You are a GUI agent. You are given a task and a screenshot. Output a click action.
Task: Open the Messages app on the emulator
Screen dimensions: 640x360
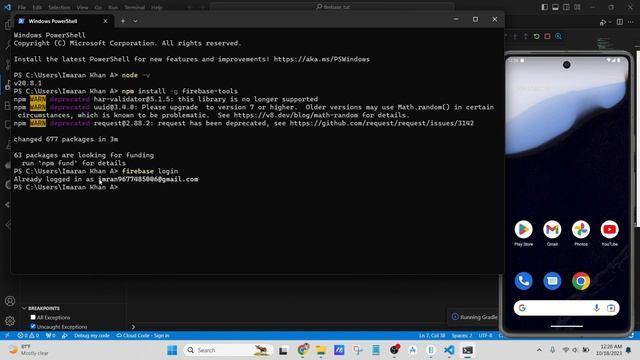pos(552,281)
